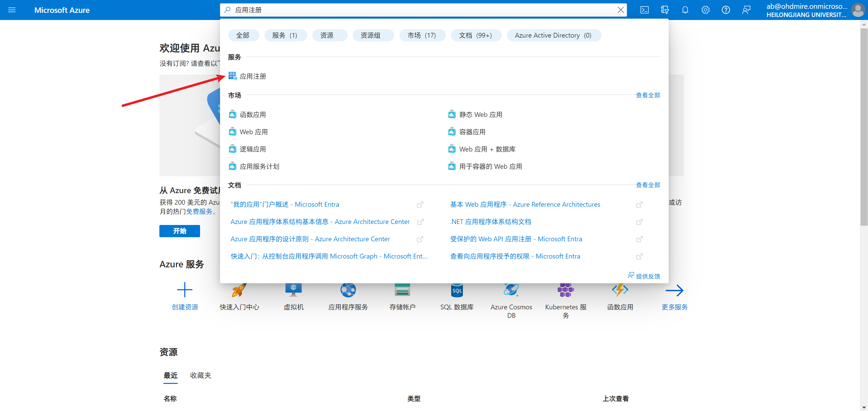Select the 应用注册 service result
Viewport: 868px width, 411px height.
pos(253,76)
